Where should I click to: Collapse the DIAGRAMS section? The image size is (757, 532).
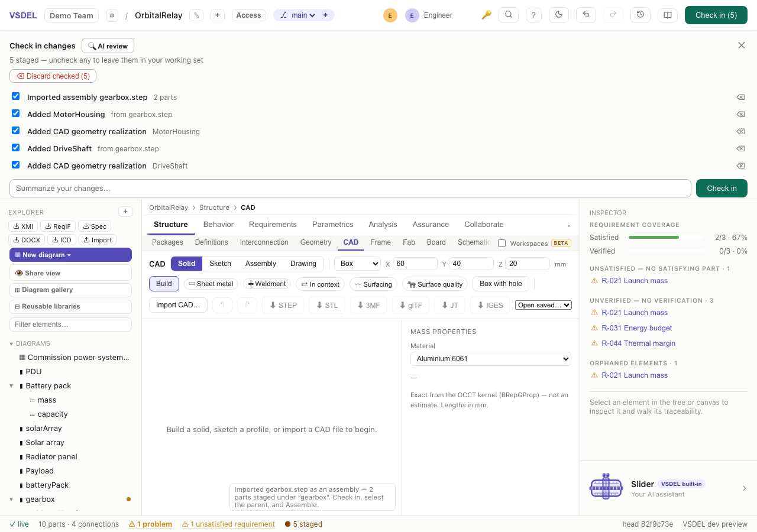[x=11, y=343]
